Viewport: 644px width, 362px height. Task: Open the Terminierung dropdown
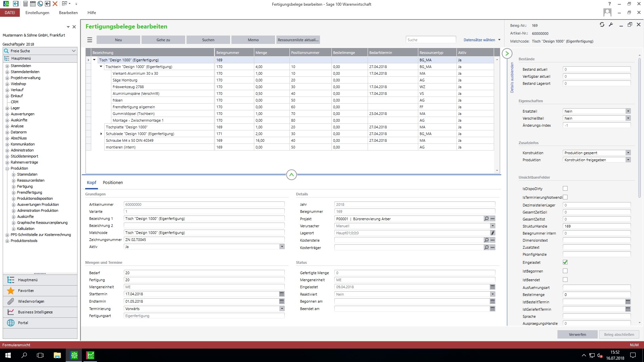click(x=282, y=309)
